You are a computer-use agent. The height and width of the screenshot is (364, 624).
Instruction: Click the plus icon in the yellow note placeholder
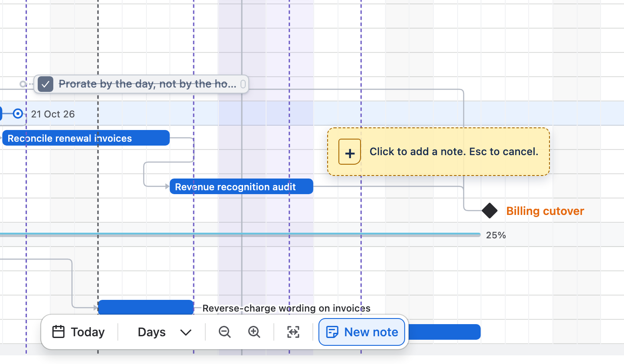point(350,152)
